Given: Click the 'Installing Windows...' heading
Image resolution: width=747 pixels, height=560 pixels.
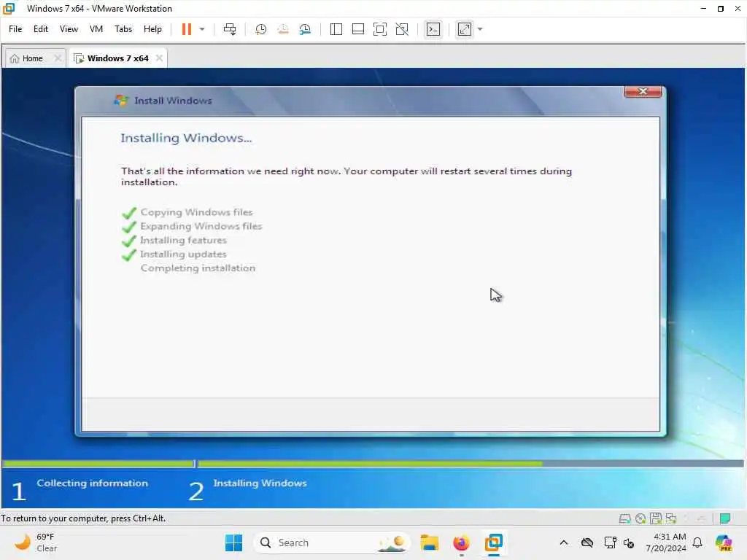Looking at the screenshot, I should 186,138.
